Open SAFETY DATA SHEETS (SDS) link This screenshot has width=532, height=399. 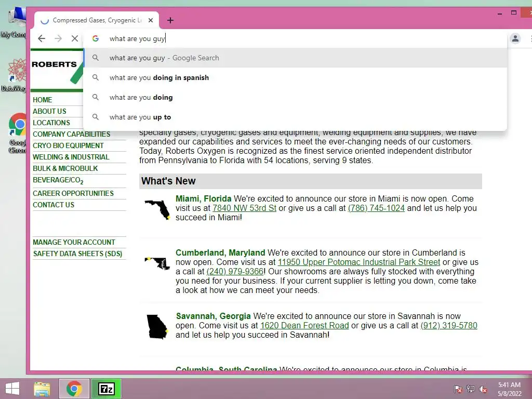(78, 254)
